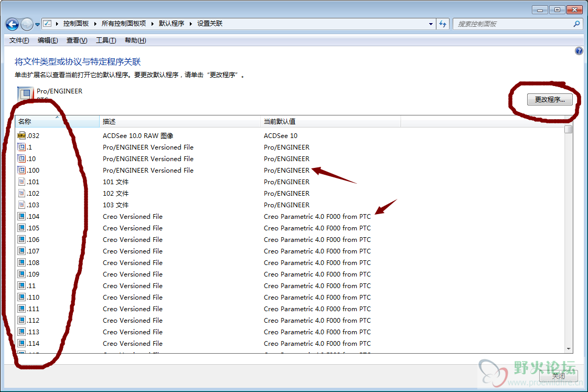Click the Back navigation arrow
Viewport: 588px width, 392px height.
click(x=12, y=24)
